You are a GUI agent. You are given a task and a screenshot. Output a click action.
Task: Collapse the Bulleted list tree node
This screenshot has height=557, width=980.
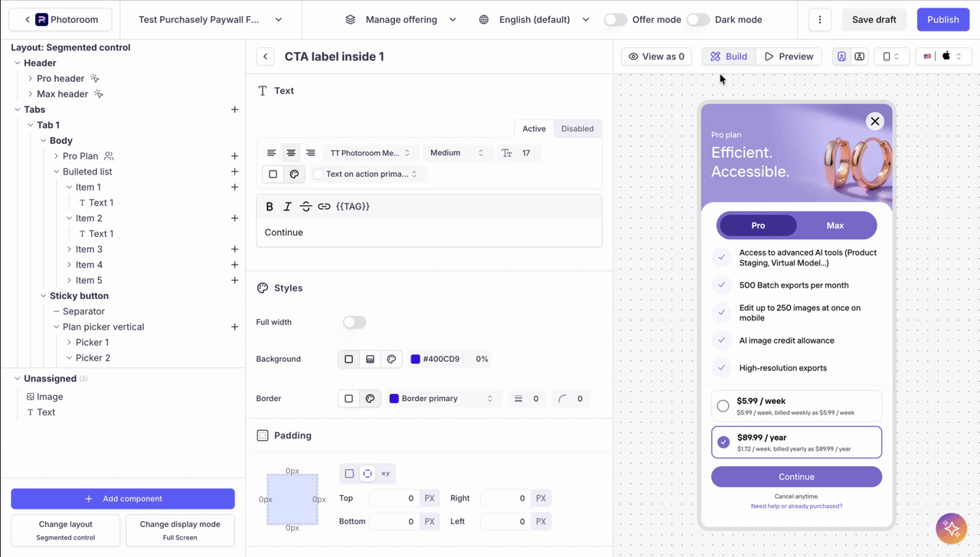click(57, 172)
